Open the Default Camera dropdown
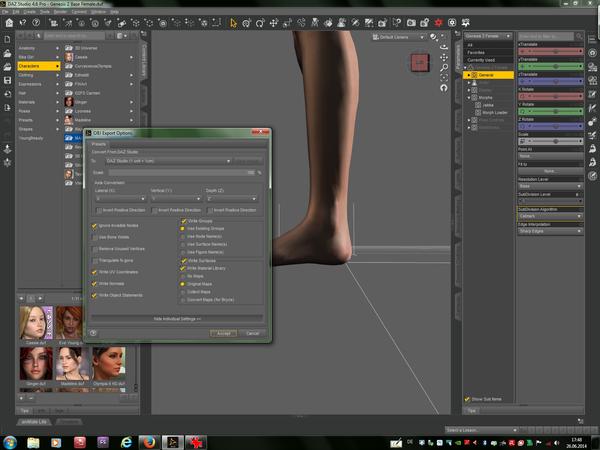The height and width of the screenshot is (450, 600). pyautogui.click(x=400, y=36)
